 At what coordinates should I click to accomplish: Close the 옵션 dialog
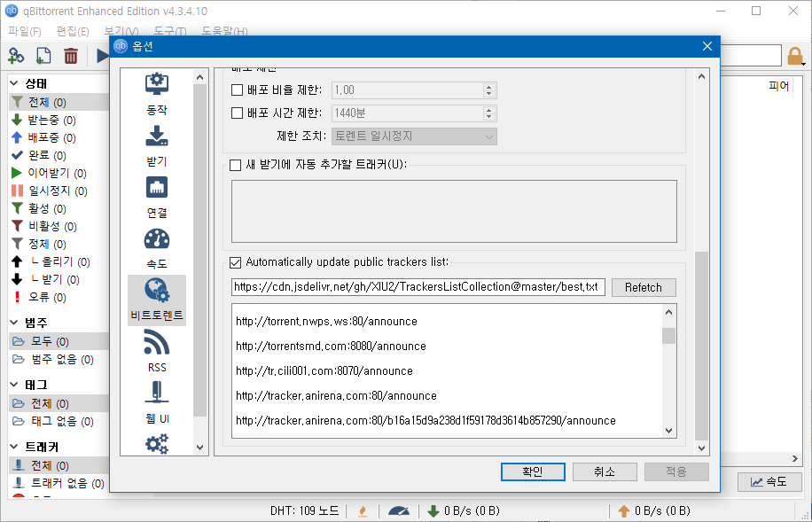pos(707,46)
